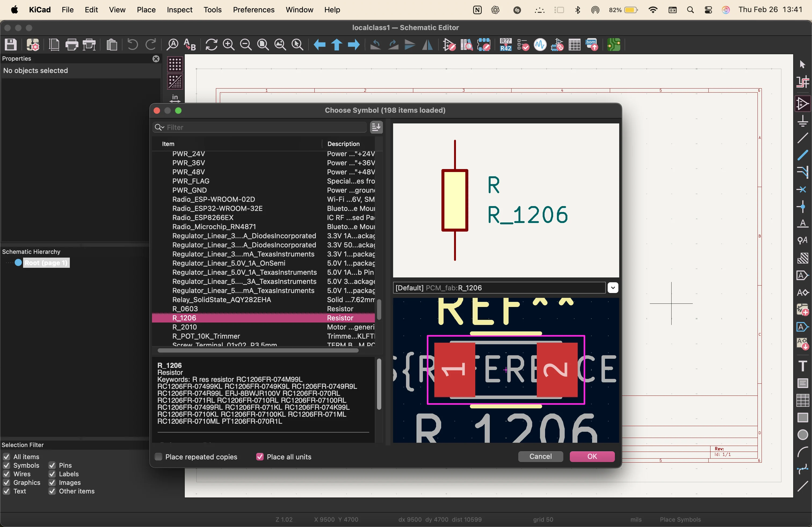Uncheck Place all units checkbox
Screen dimensions: 812x527
pyautogui.click(x=260, y=457)
